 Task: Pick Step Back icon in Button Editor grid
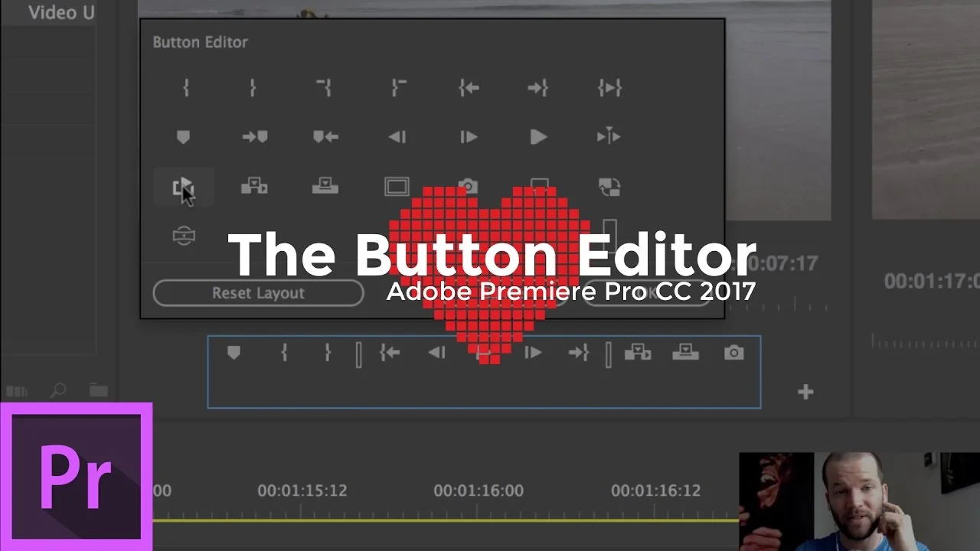397,137
